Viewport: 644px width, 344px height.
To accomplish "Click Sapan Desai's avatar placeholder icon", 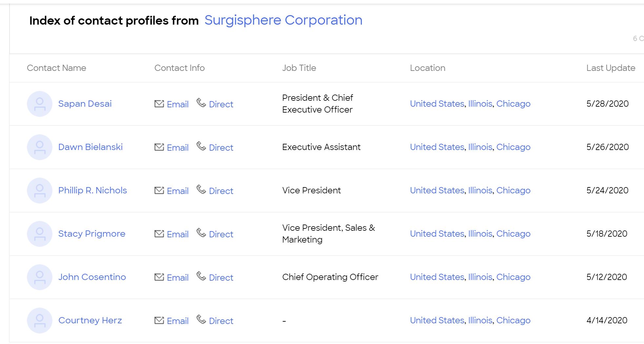I will coord(40,104).
